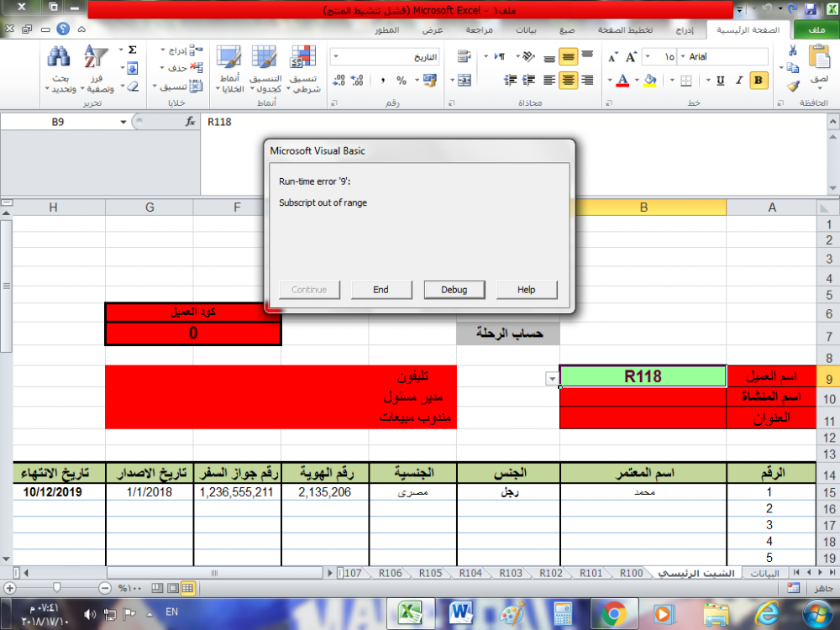
Task: Click the zoom in plus button
Action: pos(9,588)
